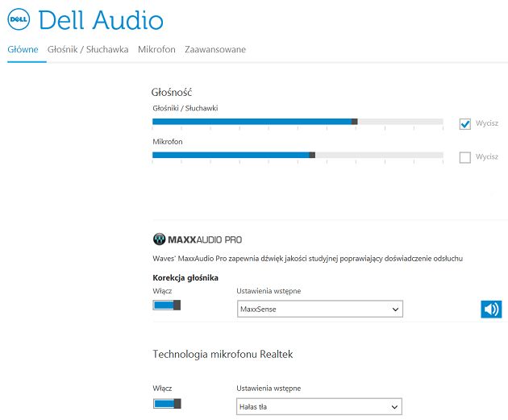Image resolution: width=508 pixels, height=420 pixels.
Task: Switch to the Mikrofon tab
Action: coord(156,49)
